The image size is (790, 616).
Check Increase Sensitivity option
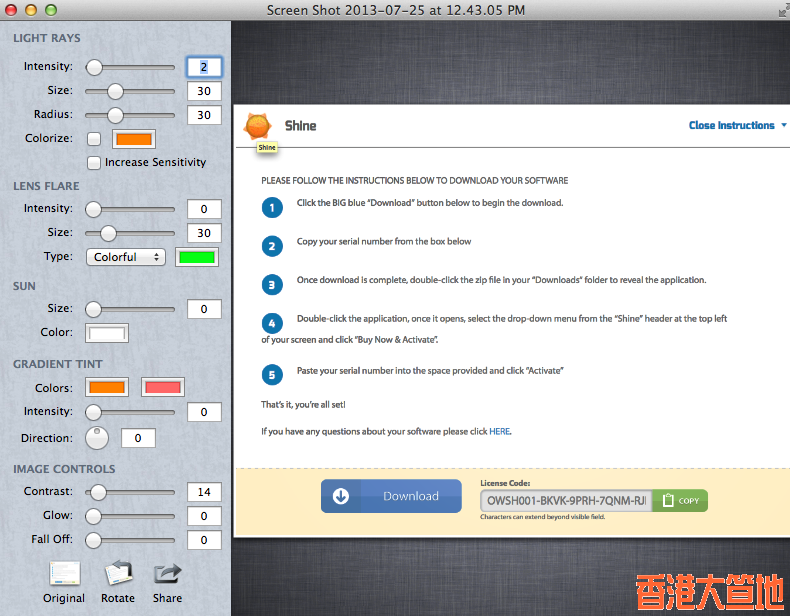pos(93,163)
